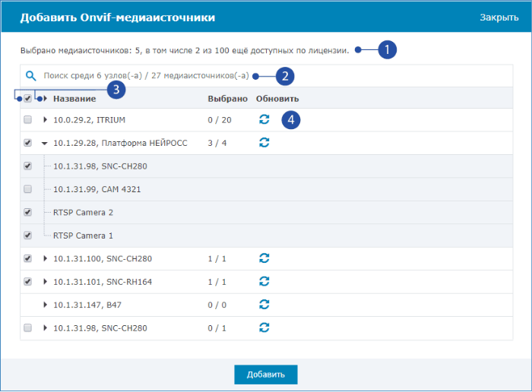The height and width of the screenshot is (392, 532).
Task: Click the 3 / 4 selected count
Action: click(217, 143)
